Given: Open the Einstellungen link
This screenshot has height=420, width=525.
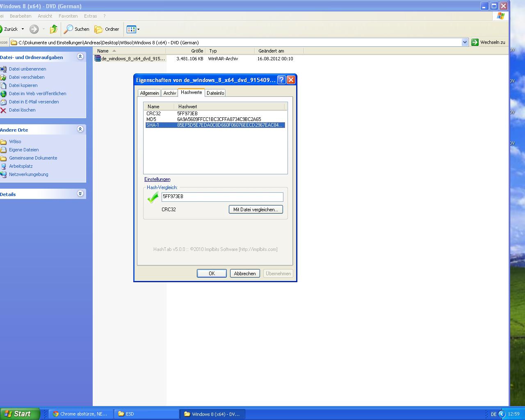Looking at the screenshot, I should (157, 179).
